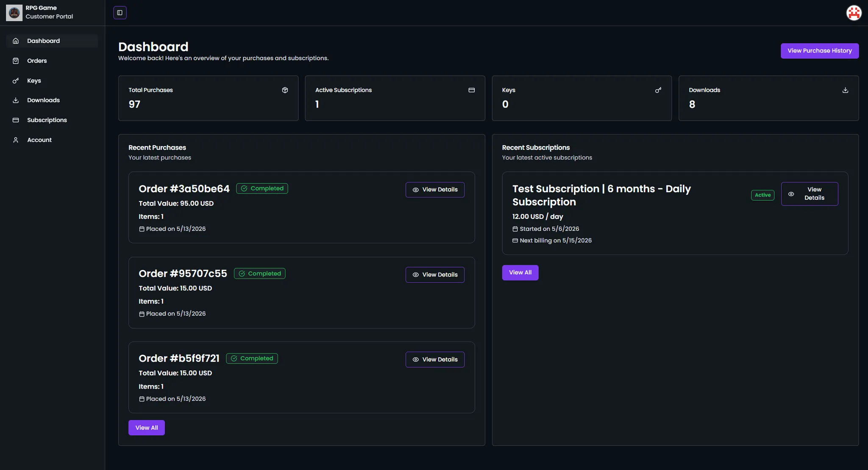Go to Orders page
This screenshot has height=470, width=868.
52,61
